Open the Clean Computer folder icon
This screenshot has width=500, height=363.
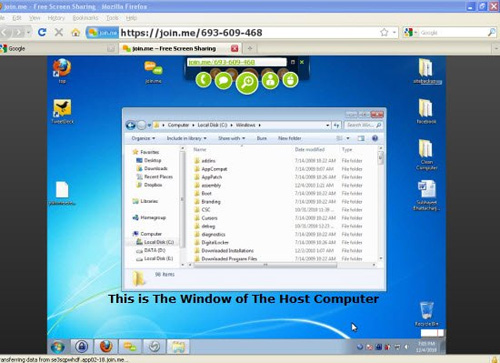click(426, 154)
